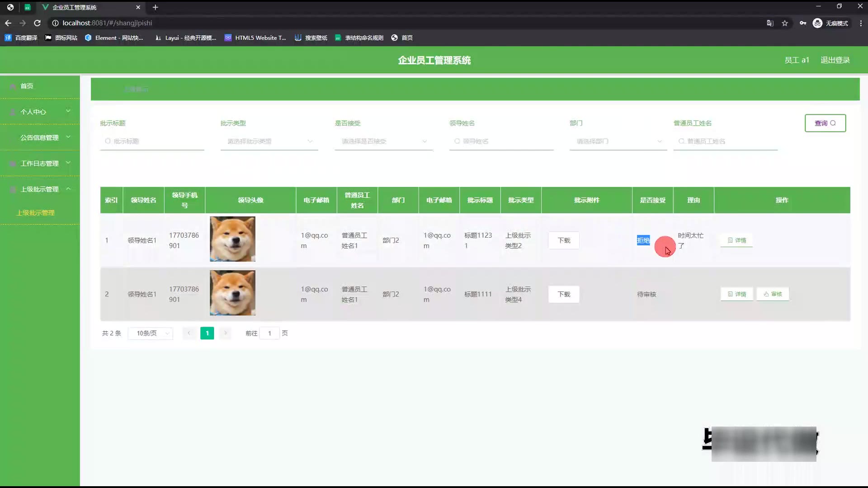Expand 个人中心 sidebar menu
Screen dimensions: 868x488
40,112
